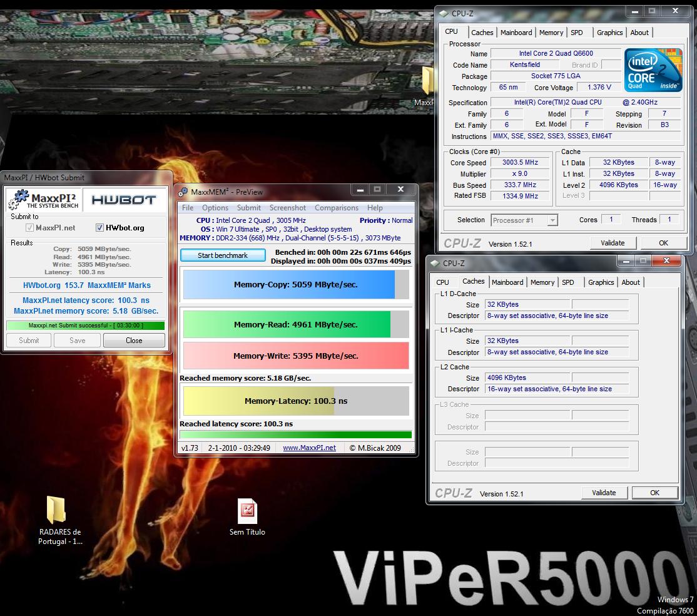Screen dimensions: 697x616
Task: Click Close in HWbot Submit dialog
Action: pyautogui.click(x=134, y=341)
